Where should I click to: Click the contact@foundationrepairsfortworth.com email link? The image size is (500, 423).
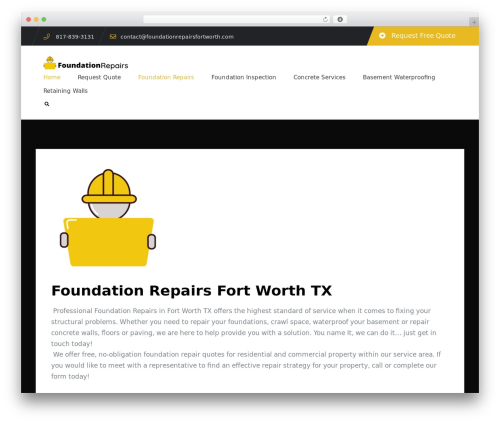(x=177, y=37)
